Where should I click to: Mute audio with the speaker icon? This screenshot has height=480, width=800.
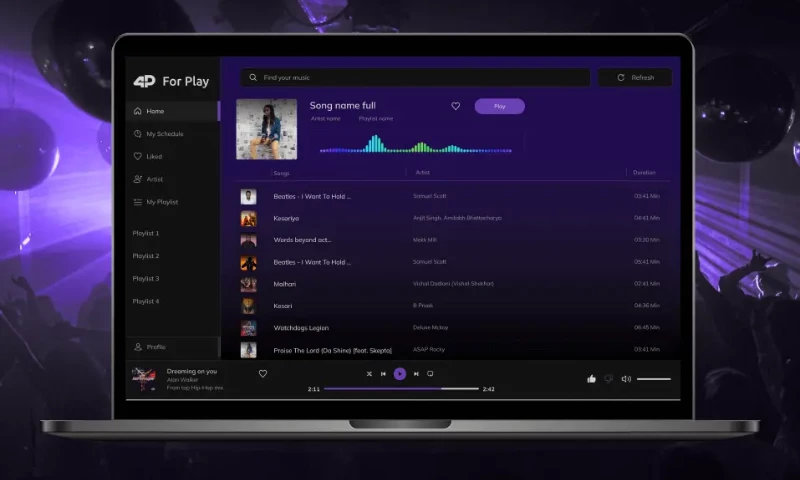pos(626,379)
